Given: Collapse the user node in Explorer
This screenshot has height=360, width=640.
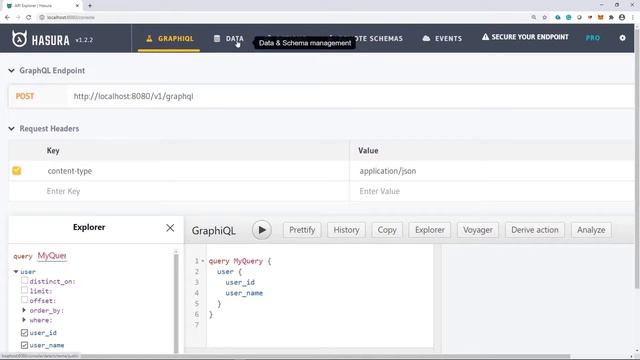Looking at the screenshot, I should [x=16, y=271].
